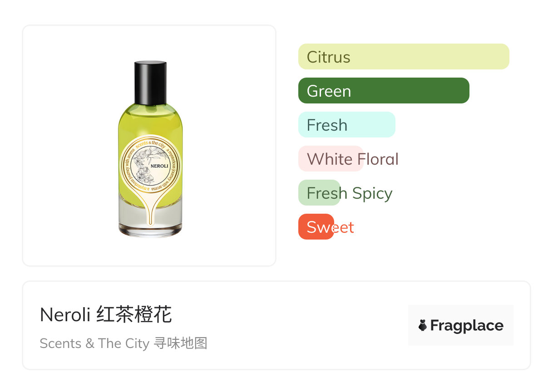Click the Fresh accord bar

[347, 125]
